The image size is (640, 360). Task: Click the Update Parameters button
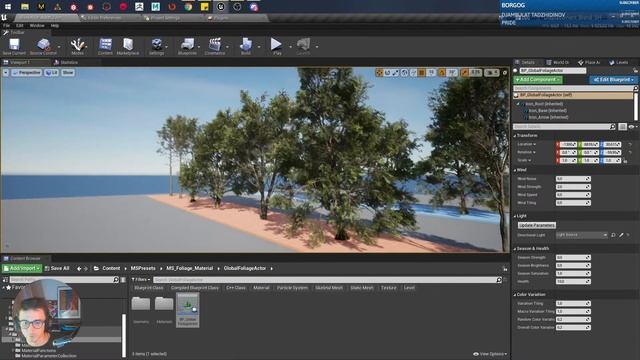pyautogui.click(x=536, y=225)
